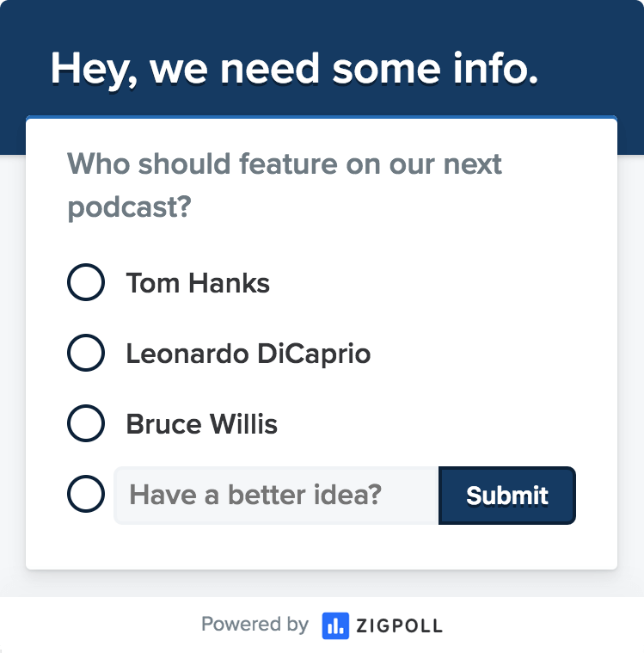Click the "Hey, we need some info." heading
The image size is (644, 653).
tap(294, 69)
